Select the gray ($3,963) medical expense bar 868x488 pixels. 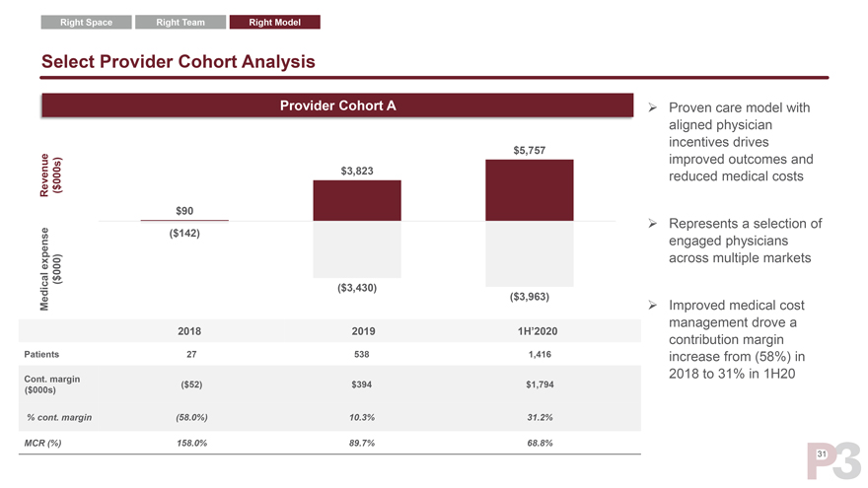click(x=530, y=254)
